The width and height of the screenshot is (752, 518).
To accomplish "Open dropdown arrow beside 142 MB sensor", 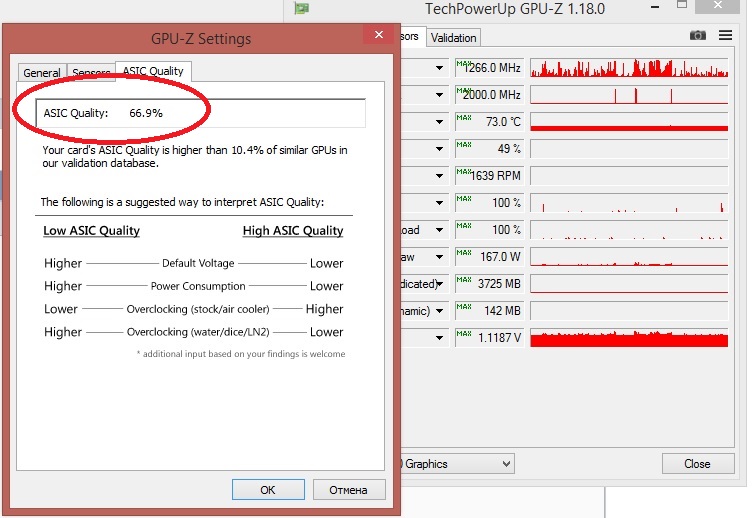I will click(x=439, y=311).
